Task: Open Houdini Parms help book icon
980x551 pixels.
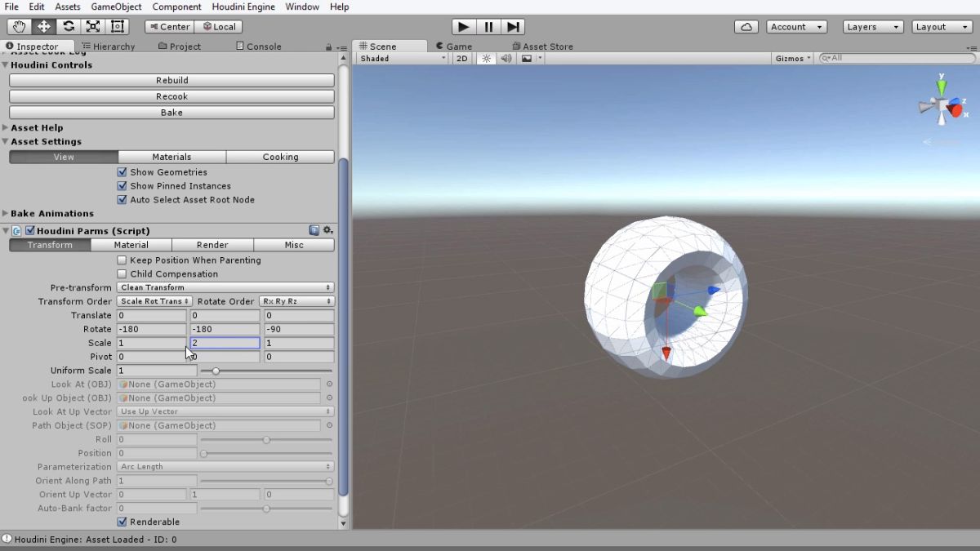Action: [x=314, y=231]
